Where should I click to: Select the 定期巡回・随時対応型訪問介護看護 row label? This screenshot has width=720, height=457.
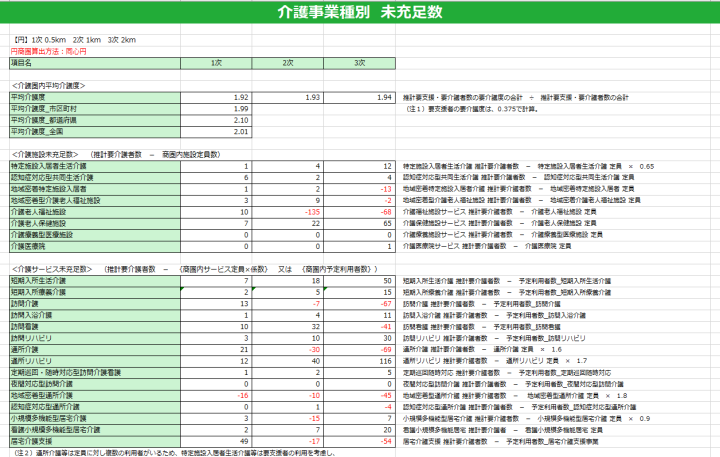[95, 372]
